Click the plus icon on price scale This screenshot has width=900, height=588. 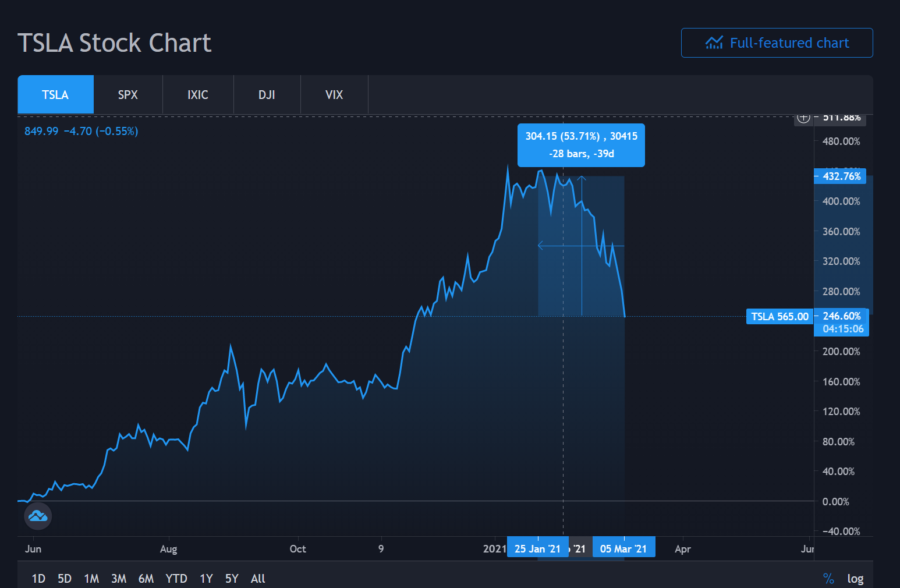pyautogui.click(x=803, y=118)
